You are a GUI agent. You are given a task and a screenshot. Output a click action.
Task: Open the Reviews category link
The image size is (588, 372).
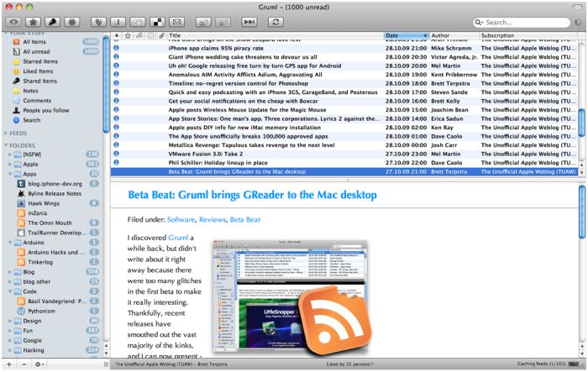coord(213,220)
